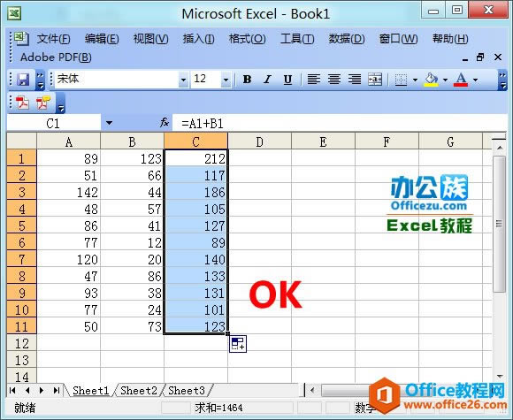Open the 格式(O) menu

coord(247,39)
